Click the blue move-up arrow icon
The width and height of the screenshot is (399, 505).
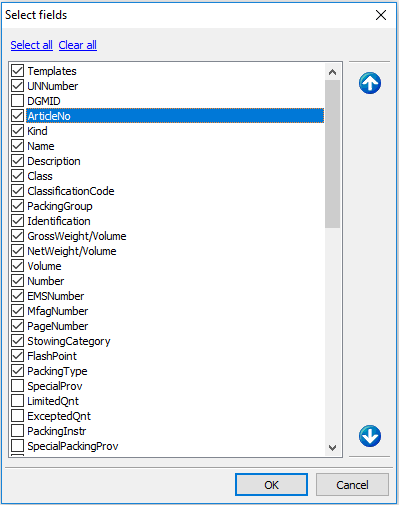point(370,83)
